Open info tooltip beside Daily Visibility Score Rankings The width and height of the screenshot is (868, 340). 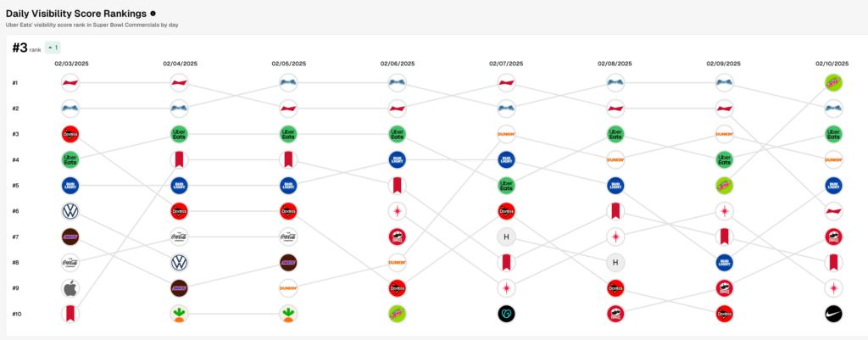pyautogui.click(x=153, y=14)
